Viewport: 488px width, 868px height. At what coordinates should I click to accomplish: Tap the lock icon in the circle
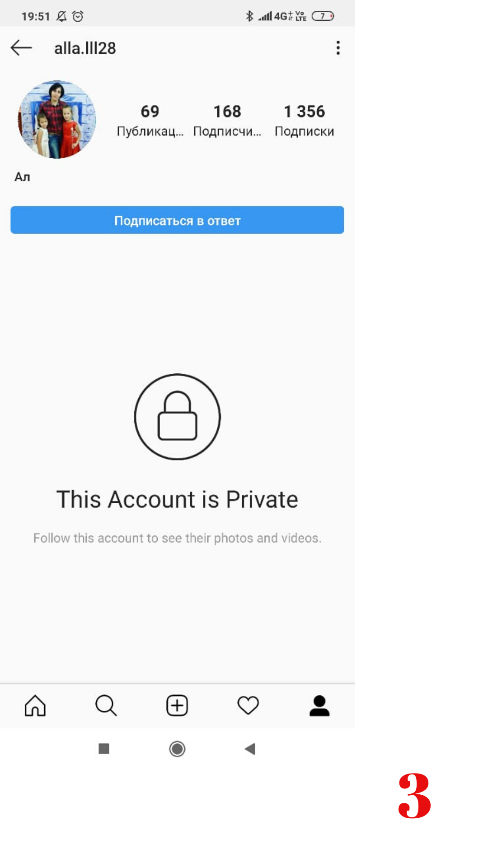pyautogui.click(x=177, y=416)
